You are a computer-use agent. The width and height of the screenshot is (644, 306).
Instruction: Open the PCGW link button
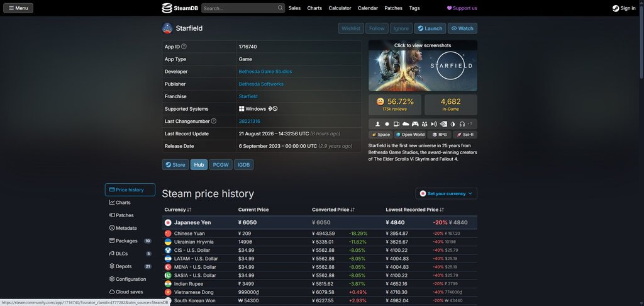(221, 164)
